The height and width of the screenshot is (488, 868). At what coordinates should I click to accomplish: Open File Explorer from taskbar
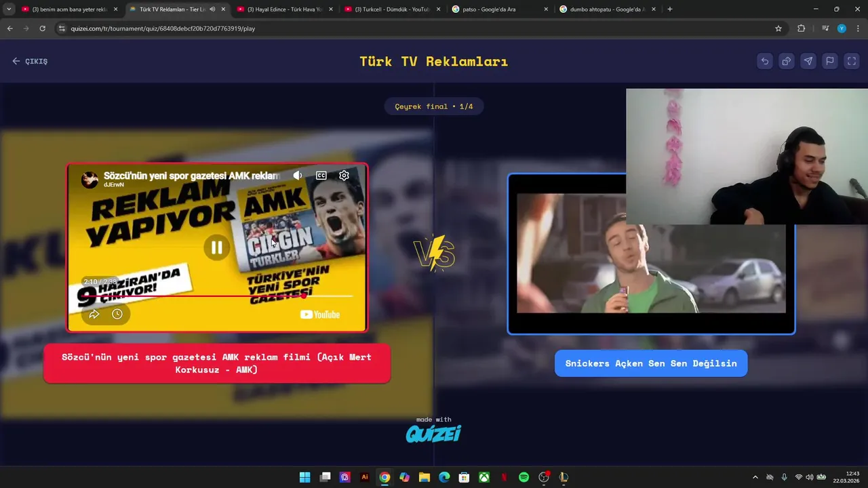425,477
